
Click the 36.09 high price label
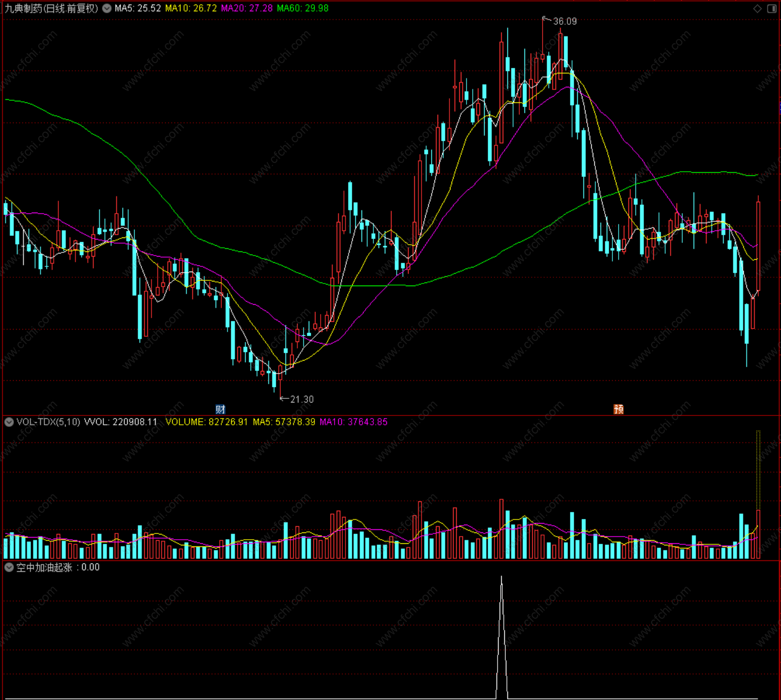tap(565, 21)
